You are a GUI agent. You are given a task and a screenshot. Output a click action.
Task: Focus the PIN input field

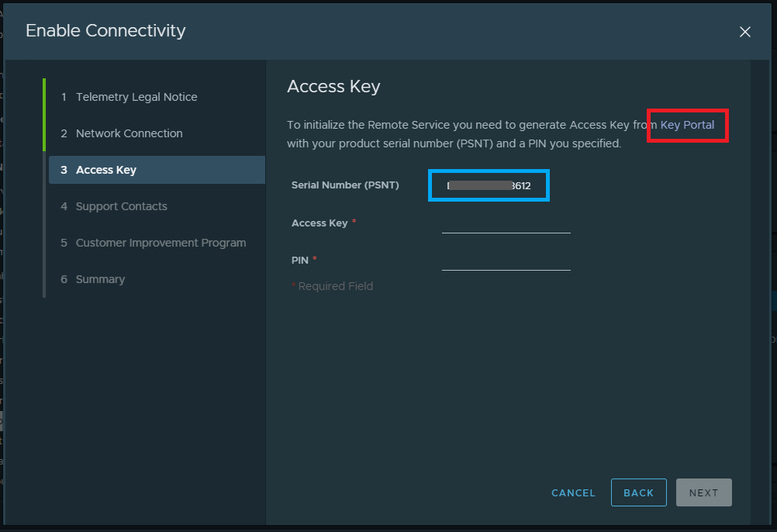click(x=506, y=261)
